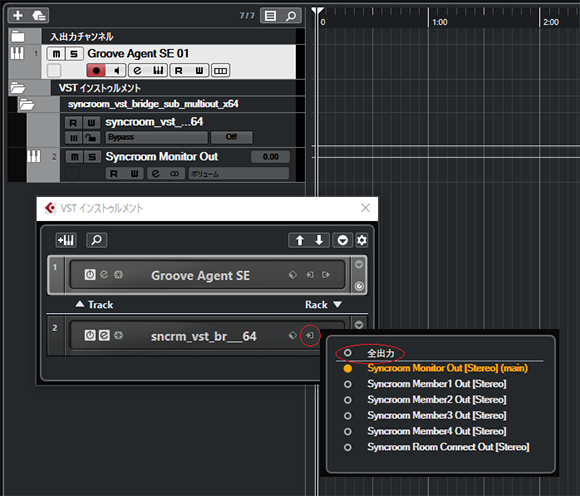Enable Read automation on Groove Agent SE 01

[179, 70]
